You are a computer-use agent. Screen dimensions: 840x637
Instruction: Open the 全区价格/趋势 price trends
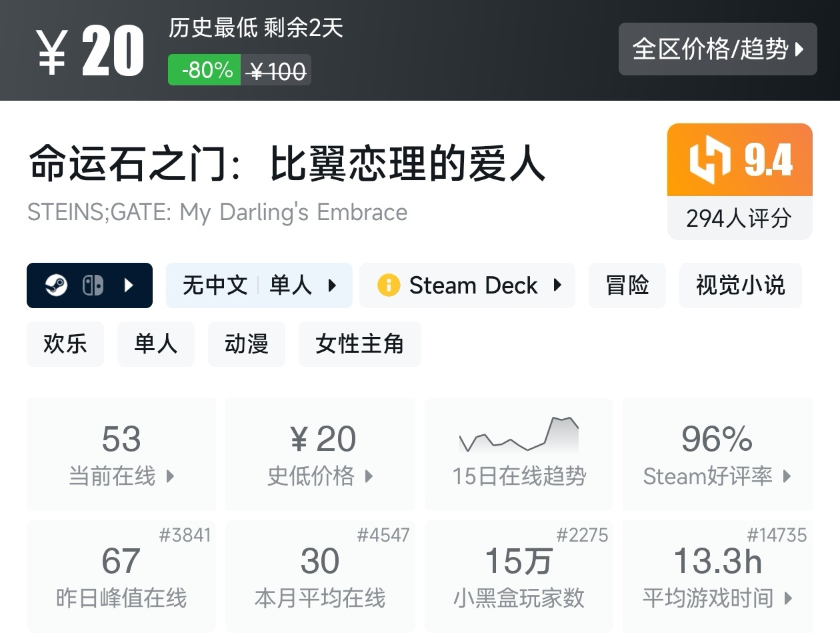pos(717,49)
